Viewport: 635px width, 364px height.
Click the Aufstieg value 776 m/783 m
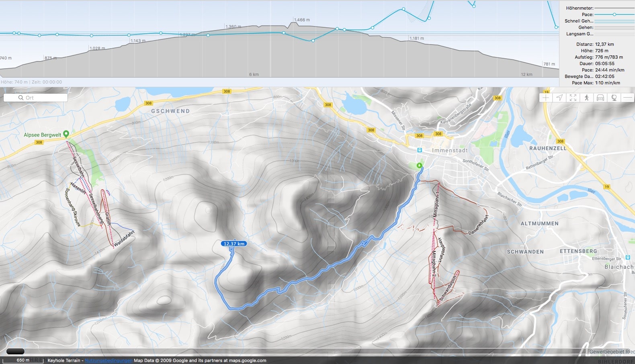[609, 57]
